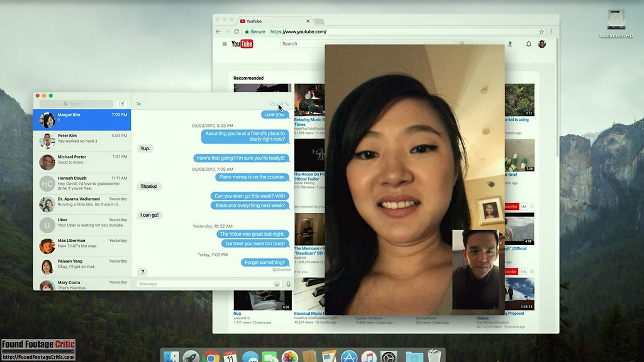Click YouTube upload icon
The height and width of the screenshot is (362, 644).
(x=510, y=44)
